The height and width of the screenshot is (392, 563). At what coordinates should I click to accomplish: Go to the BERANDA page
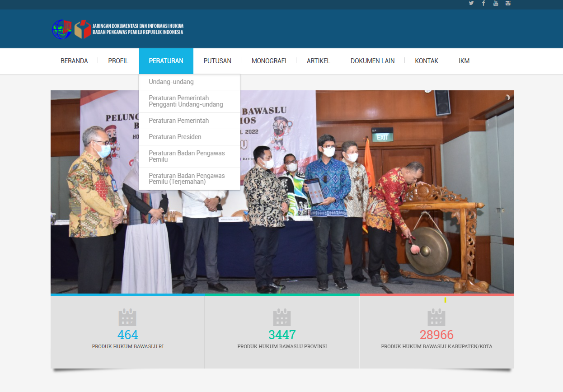[74, 61]
